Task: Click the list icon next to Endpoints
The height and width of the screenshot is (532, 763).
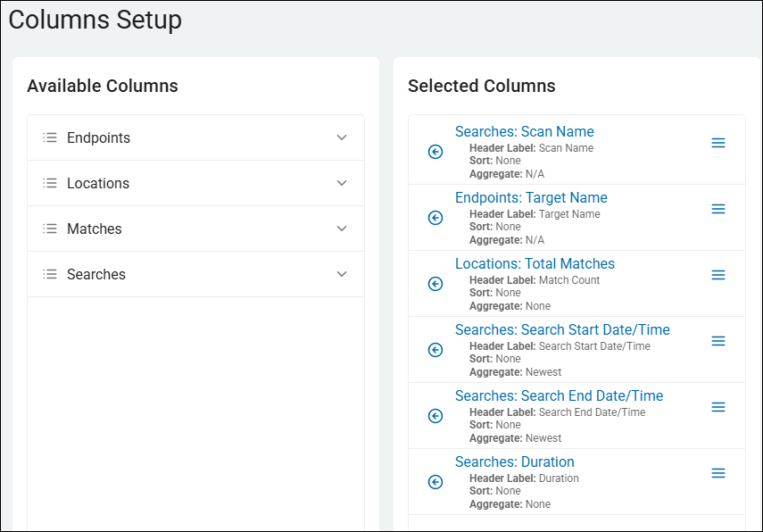Action: coord(50,137)
